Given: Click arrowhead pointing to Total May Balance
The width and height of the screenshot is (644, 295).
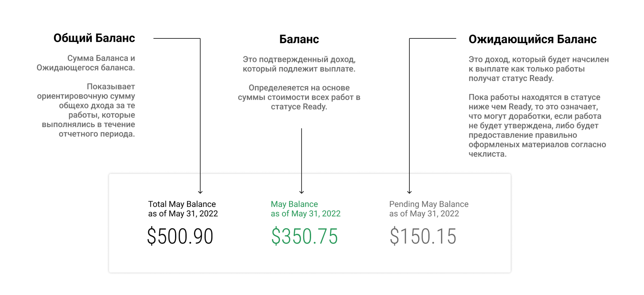Looking at the screenshot, I should point(200,192).
